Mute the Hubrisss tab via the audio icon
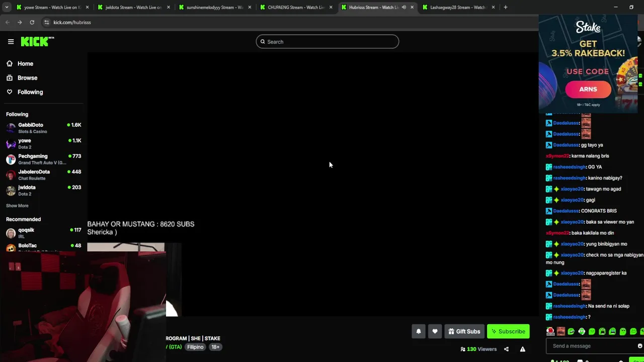Screen dimensions: 644x362 pos(404,7)
